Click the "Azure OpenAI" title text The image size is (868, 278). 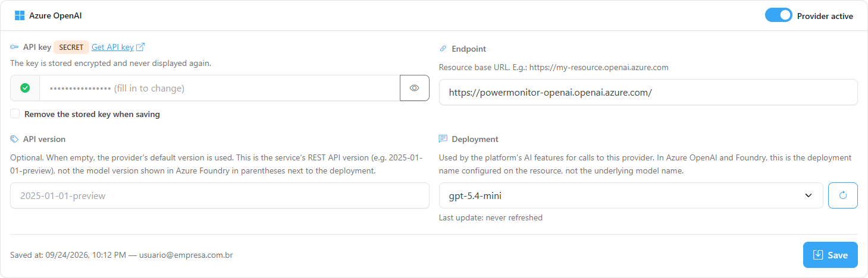point(55,16)
